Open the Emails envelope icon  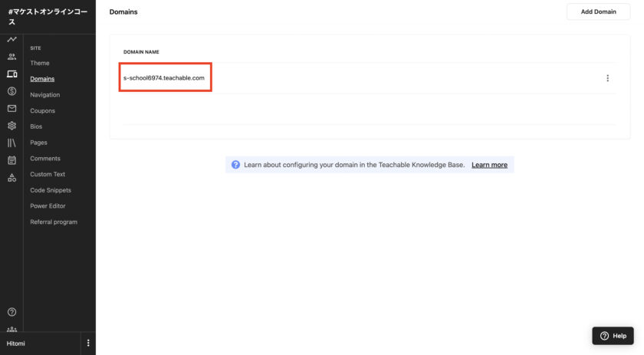(x=12, y=108)
